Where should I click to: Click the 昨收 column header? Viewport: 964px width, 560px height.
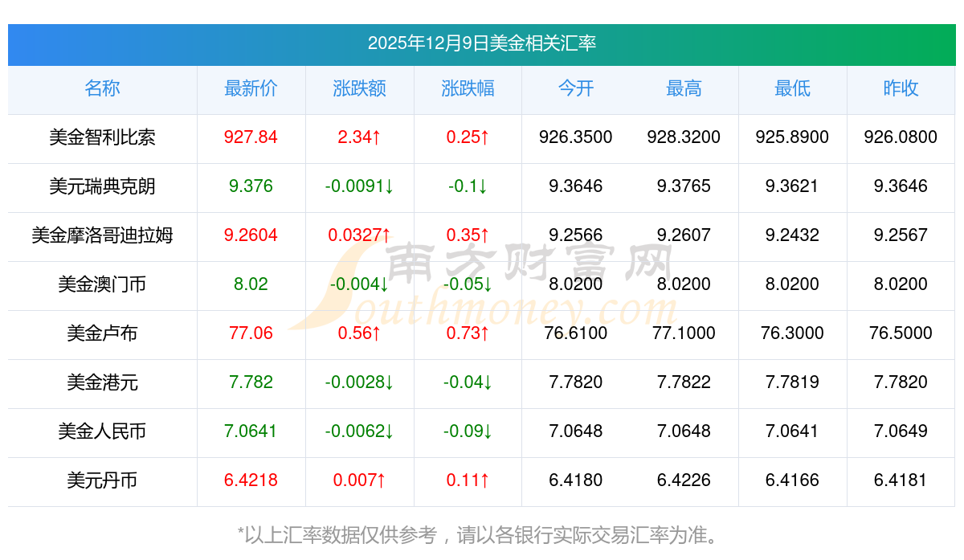pos(901,88)
